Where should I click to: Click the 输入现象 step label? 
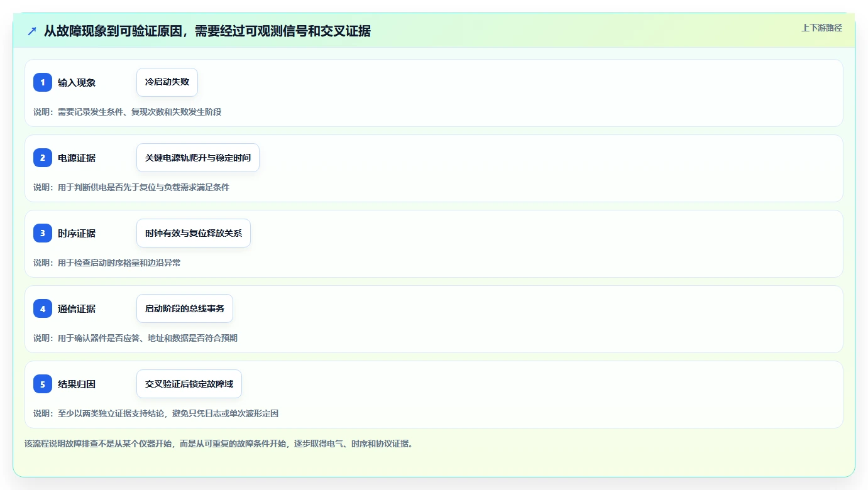pyautogui.click(x=77, y=82)
